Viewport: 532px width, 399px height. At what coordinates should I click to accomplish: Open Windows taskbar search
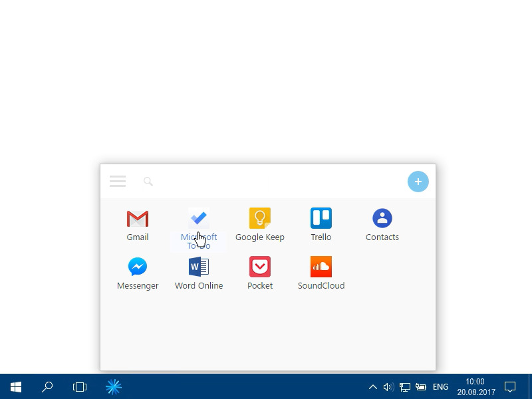click(47, 387)
